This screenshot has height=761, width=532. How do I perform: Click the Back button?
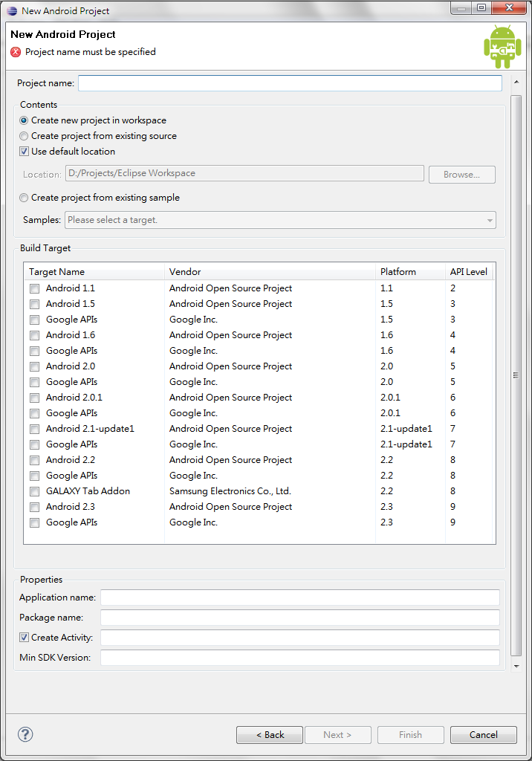(270, 735)
